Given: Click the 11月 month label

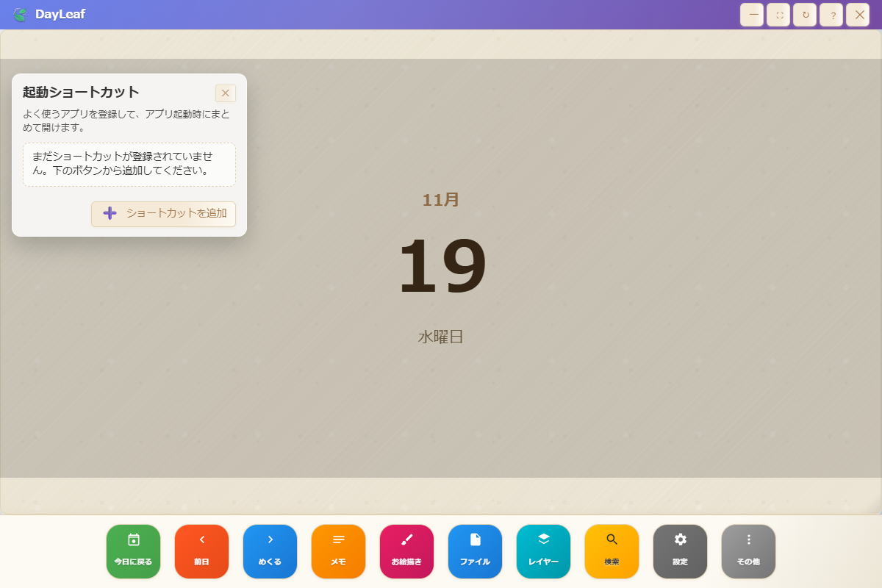Looking at the screenshot, I should coord(440,198).
